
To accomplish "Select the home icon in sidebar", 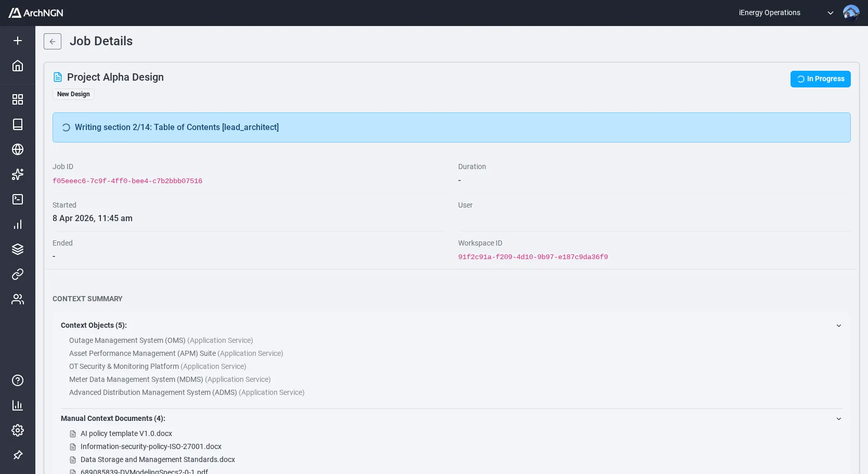I will (17, 66).
